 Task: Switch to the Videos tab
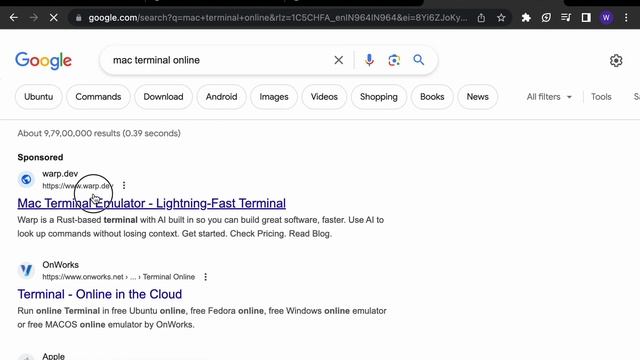point(324,97)
